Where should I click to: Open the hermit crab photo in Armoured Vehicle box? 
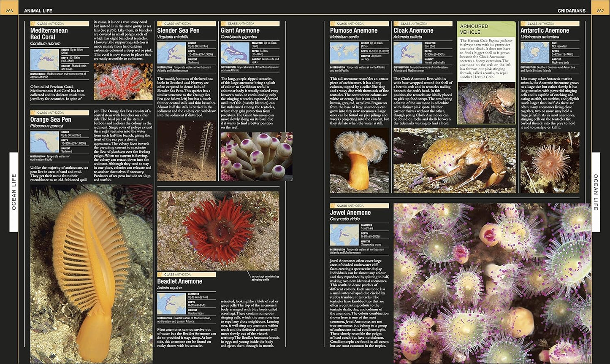pyautogui.click(x=486, y=103)
